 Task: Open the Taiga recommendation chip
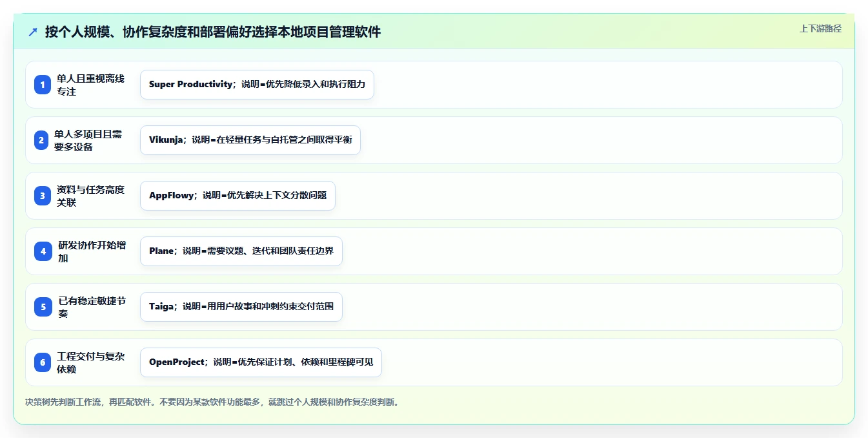tap(241, 307)
